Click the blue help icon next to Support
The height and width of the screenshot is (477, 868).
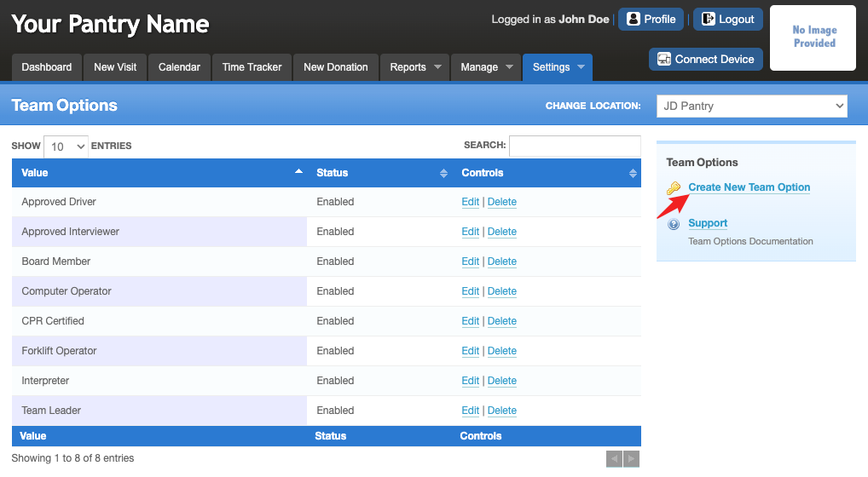coord(673,224)
